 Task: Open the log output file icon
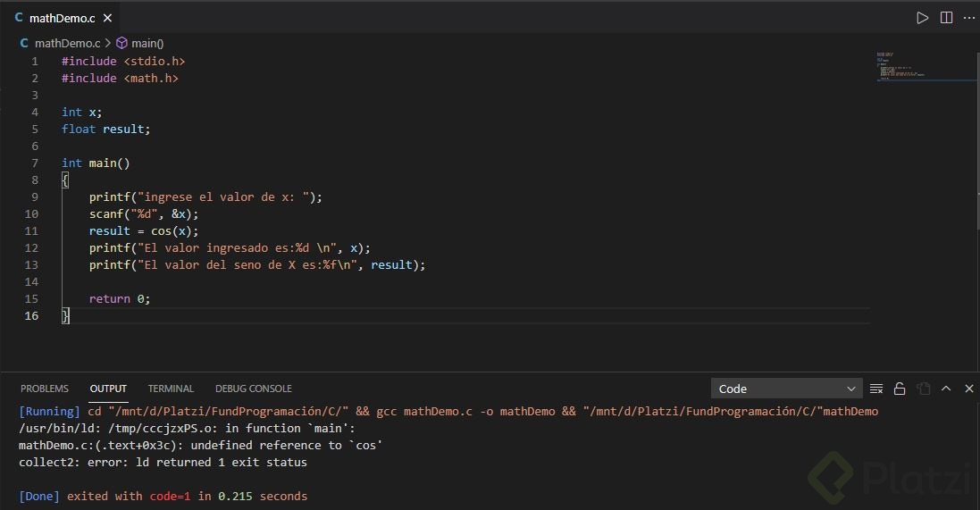coord(923,389)
